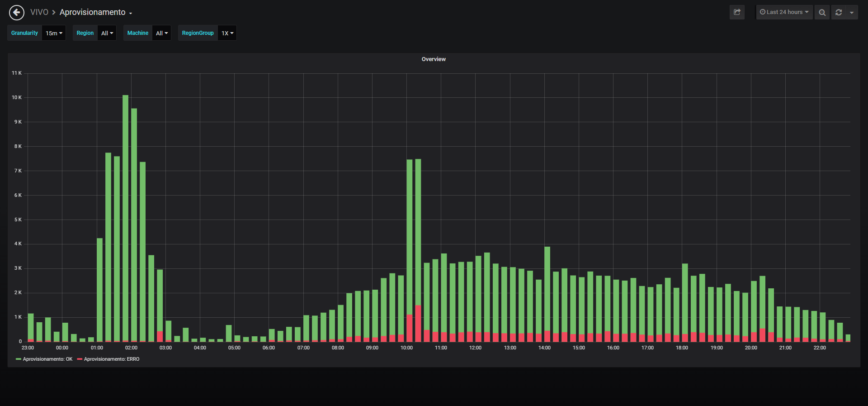
Task: Click the "23:00" x-axis time label
Action: pos(28,348)
